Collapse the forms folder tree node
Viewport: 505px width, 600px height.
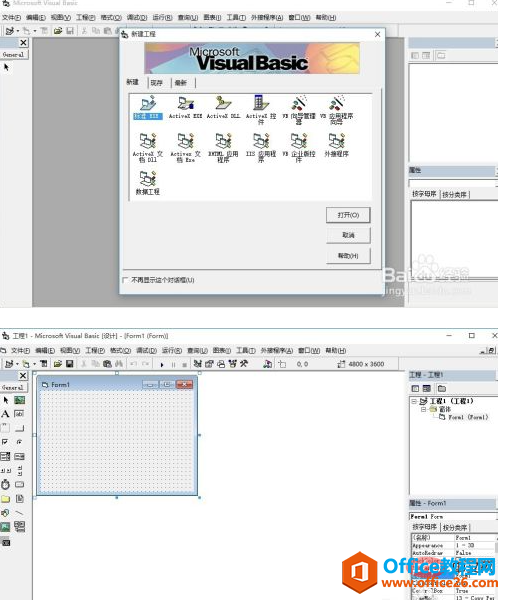click(424, 409)
